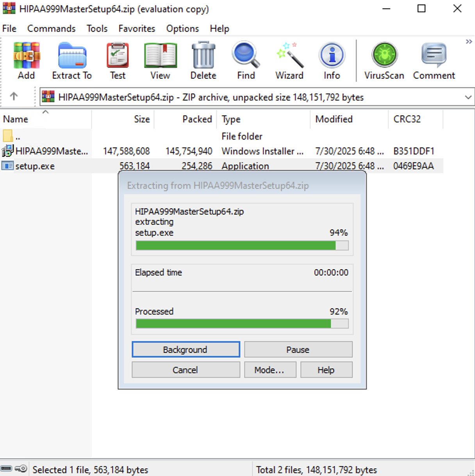The height and width of the screenshot is (476, 475).
Task: Click the WinRAR title bar app icon
Action: click(x=9, y=8)
